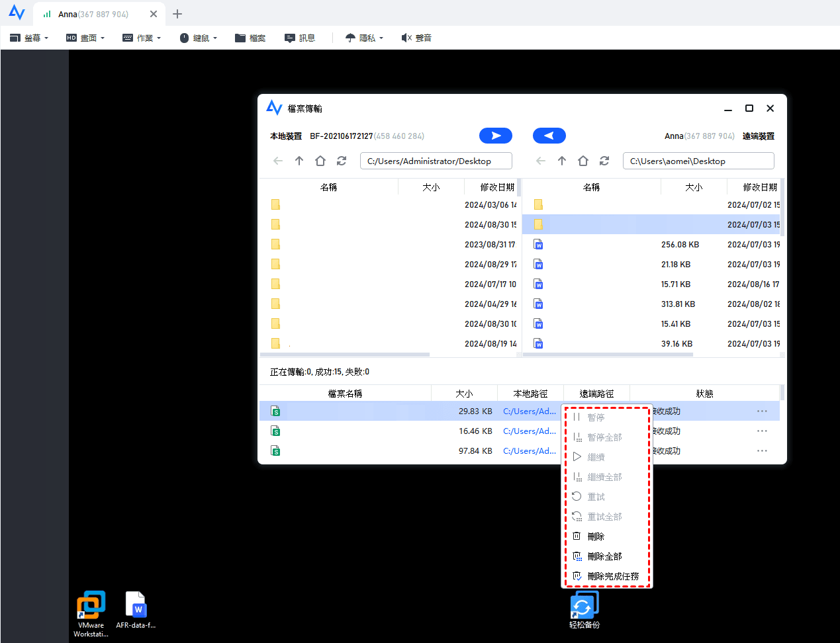Image resolution: width=840 pixels, height=643 pixels.
Task: Select 刪除全部 in the context menu
Action: 604,556
